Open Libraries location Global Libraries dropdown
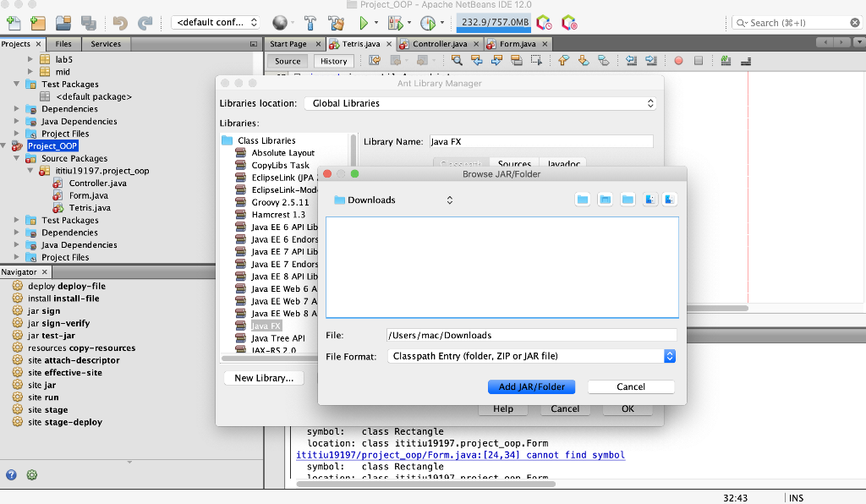This screenshot has width=866, height=504. tap(480, 103)
